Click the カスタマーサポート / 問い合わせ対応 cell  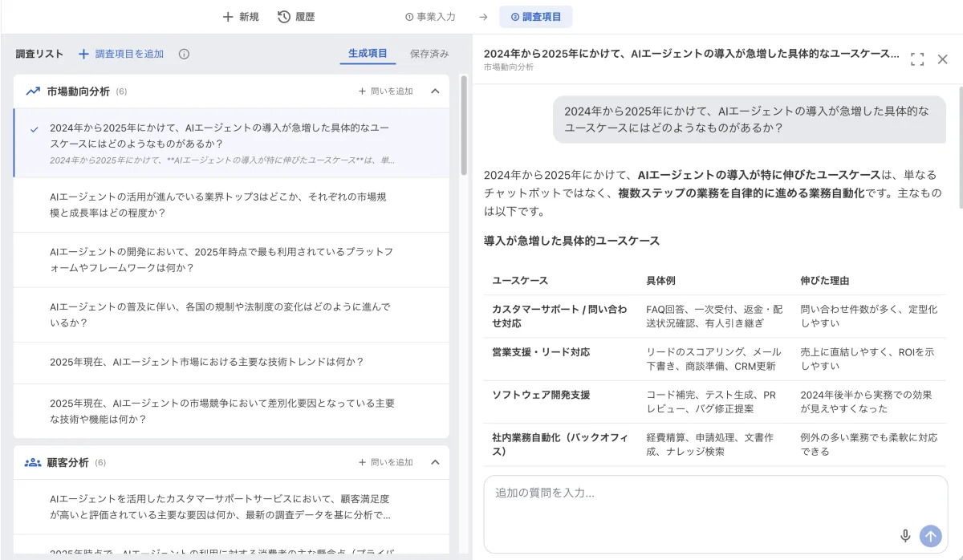(561, 316)
